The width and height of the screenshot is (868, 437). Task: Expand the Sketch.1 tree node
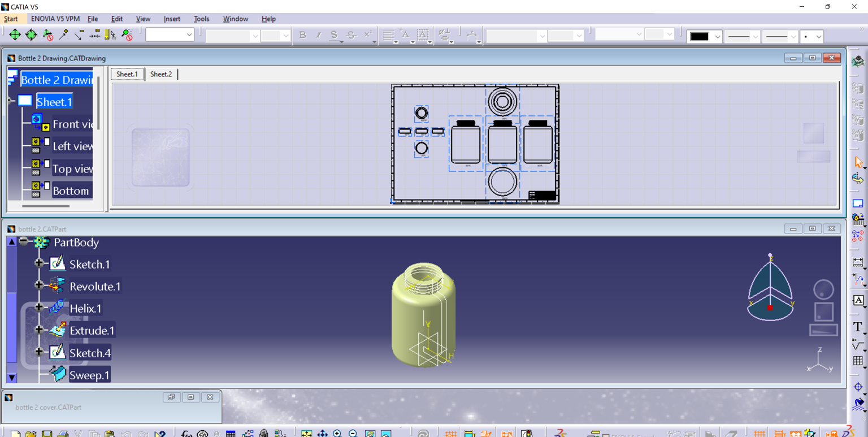[39, 263]
